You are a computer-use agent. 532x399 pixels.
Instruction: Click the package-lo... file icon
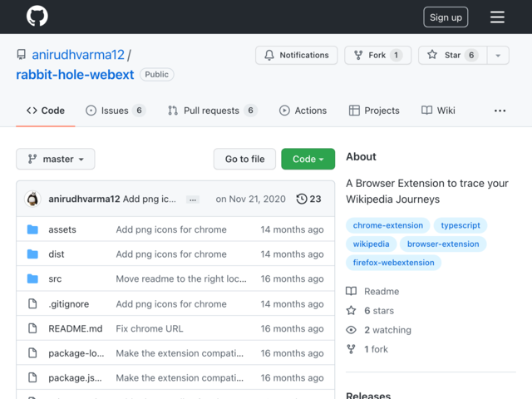point(32,353)
